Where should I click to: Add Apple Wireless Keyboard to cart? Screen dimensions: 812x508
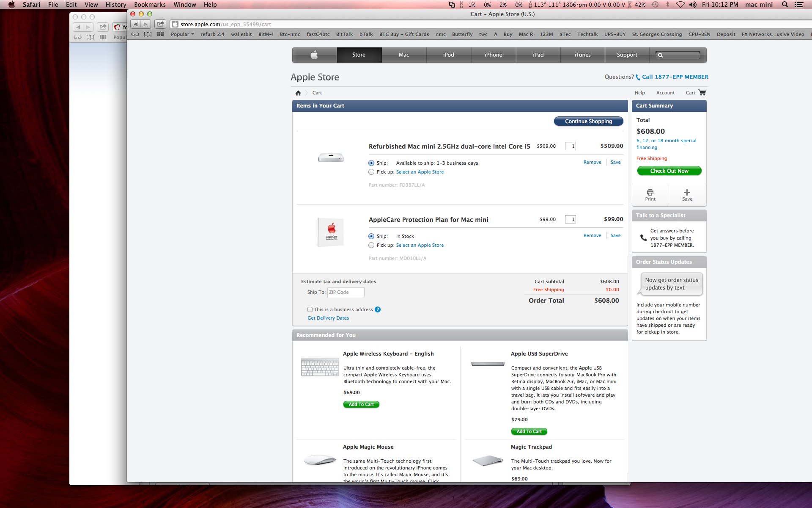[x=361, y=405]
